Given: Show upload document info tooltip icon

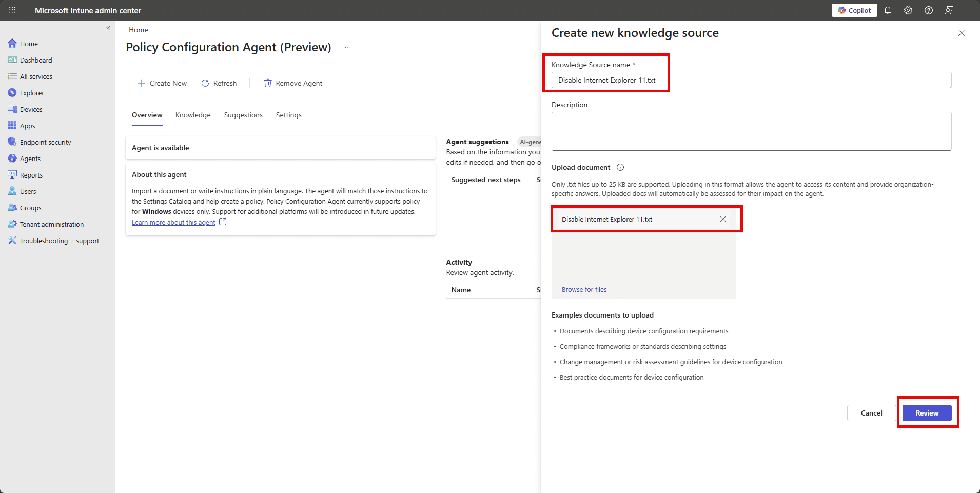Looking at the screenshot, I should pyautogui.click(x=620, y=167).
